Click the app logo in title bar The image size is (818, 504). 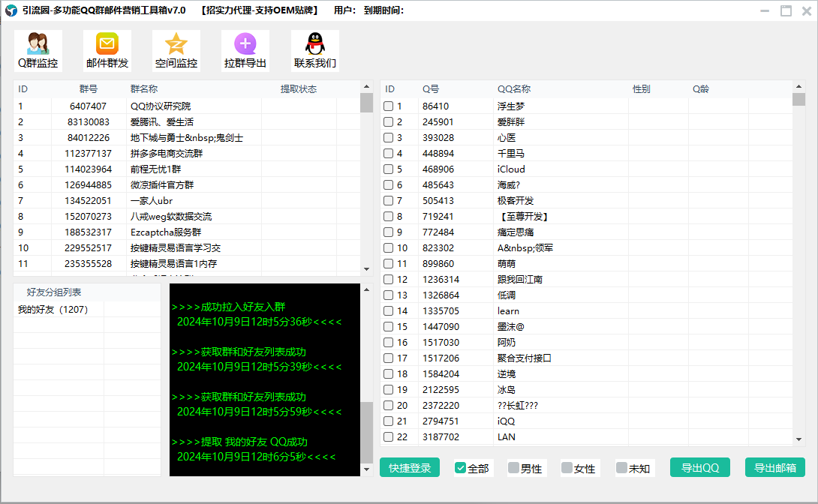pos(11,10)
